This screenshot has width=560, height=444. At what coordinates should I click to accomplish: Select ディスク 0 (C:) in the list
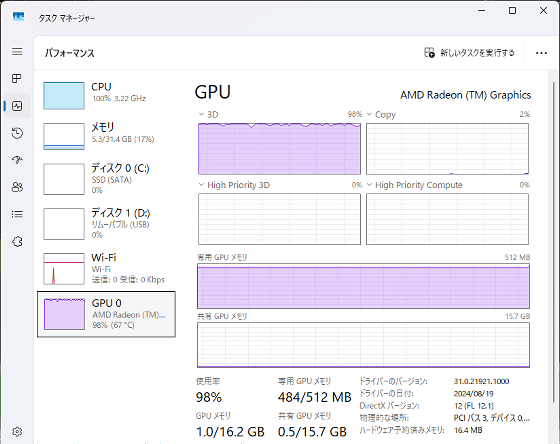click(106, 179)
